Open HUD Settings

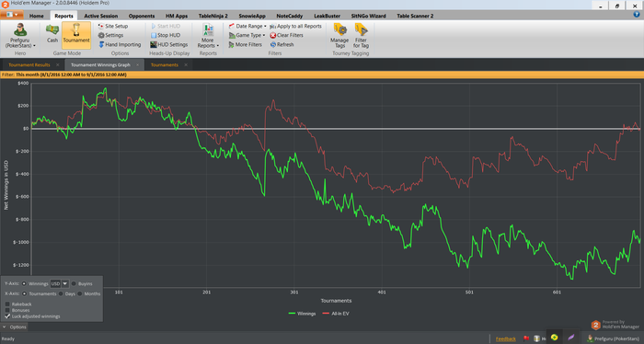[x=168, y=44]
